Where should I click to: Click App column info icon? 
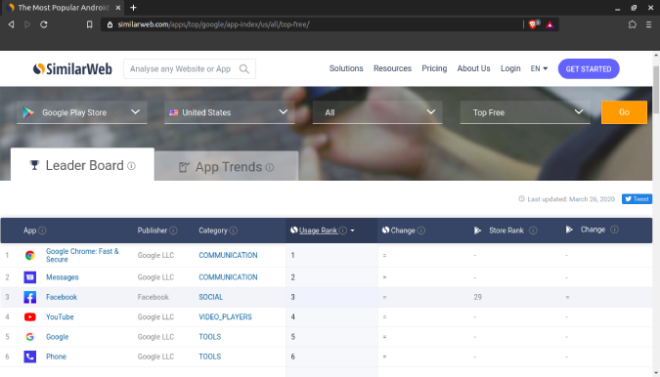[x=42, y=230]
